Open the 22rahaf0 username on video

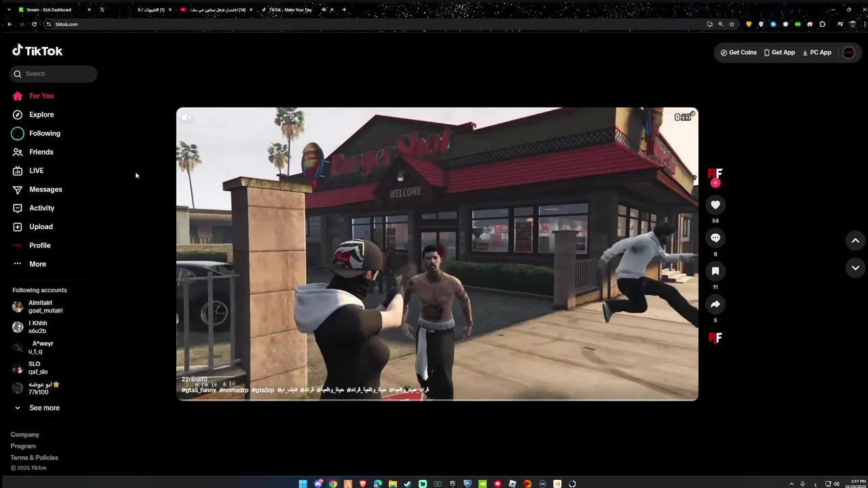194,380
